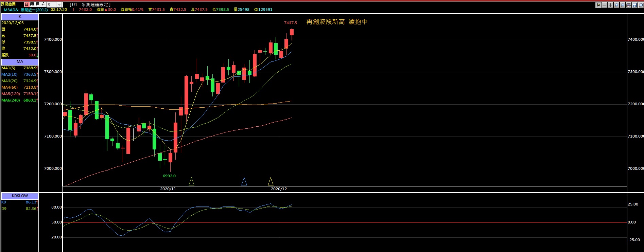Click the K panel header
644x252 pixels.
pos(20,16)
